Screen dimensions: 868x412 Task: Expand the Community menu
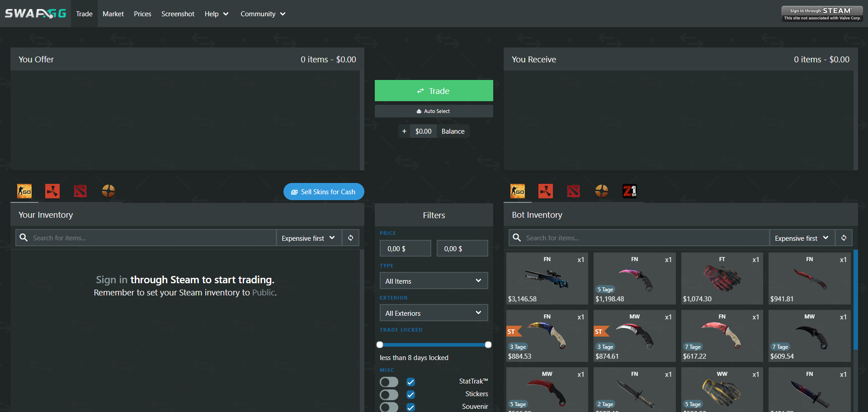click(263, 14)
